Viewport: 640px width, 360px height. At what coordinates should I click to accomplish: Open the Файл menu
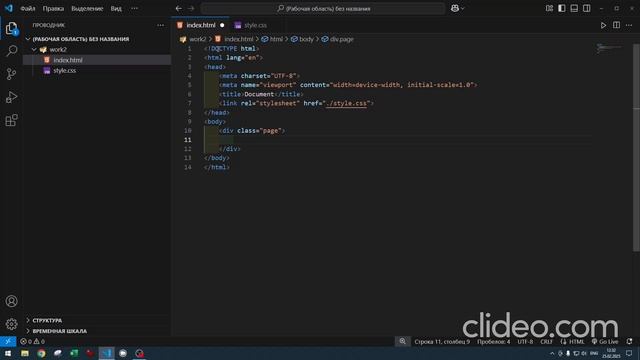click(28, 8)
